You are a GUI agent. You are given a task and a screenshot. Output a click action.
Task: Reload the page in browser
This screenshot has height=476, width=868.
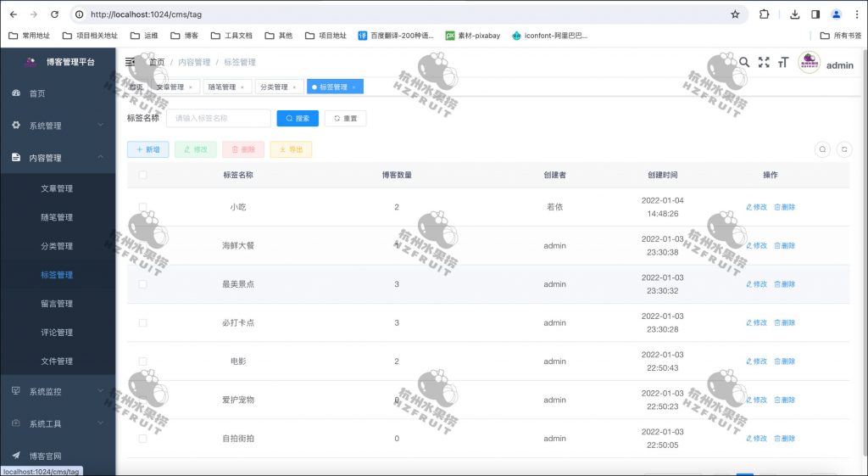point(54,14)
